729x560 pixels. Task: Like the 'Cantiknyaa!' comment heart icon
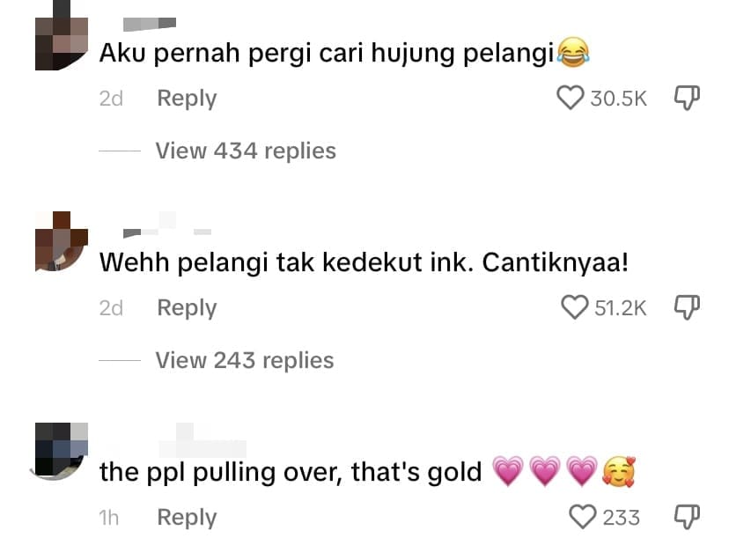pos(574,307)
